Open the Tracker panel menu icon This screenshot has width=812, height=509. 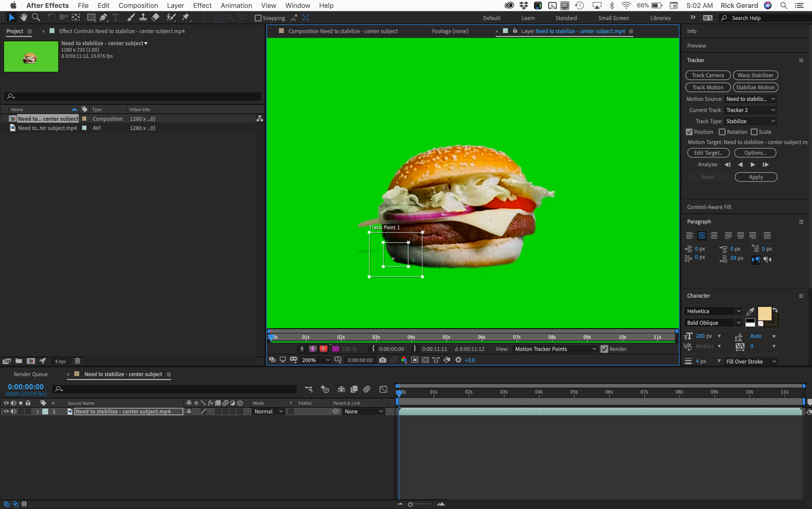click(801, 61)
